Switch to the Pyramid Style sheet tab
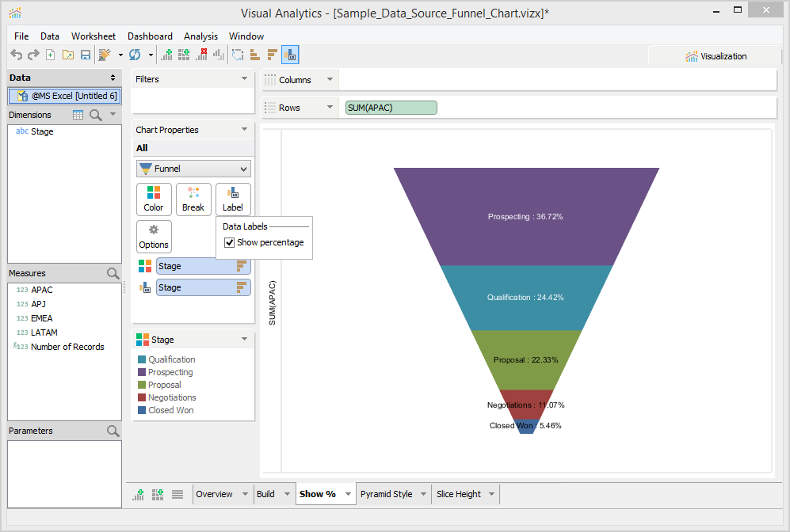This screenshot has height=532, width=790. click(x=386, y=494)
